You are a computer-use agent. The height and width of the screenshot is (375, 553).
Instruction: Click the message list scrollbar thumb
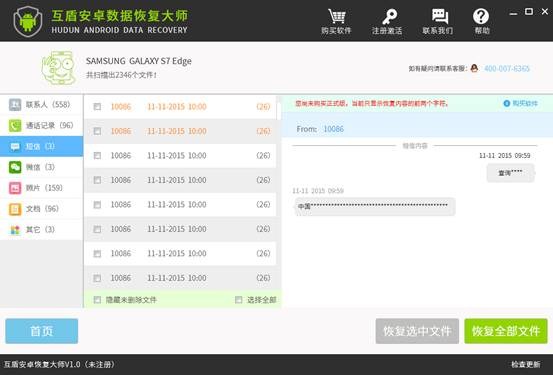(x=279, y=111)
